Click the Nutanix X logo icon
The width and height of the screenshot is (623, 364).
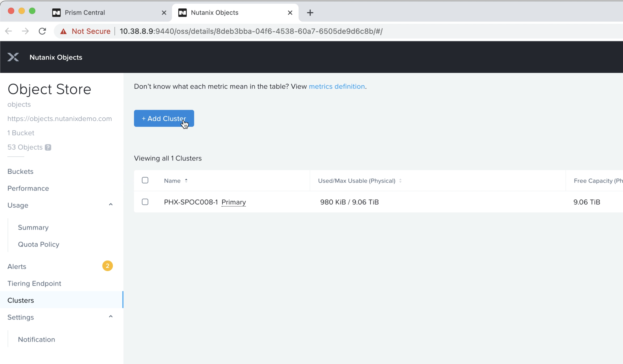(13, 57)
